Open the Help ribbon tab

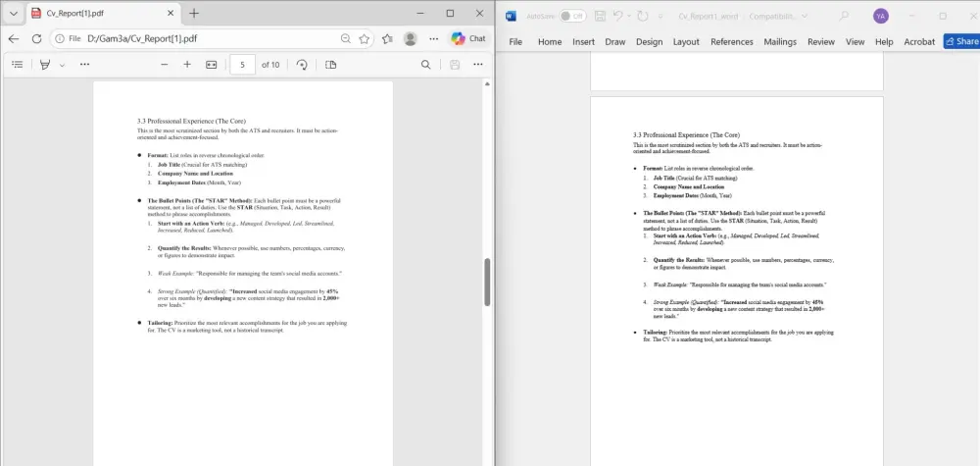884,42
